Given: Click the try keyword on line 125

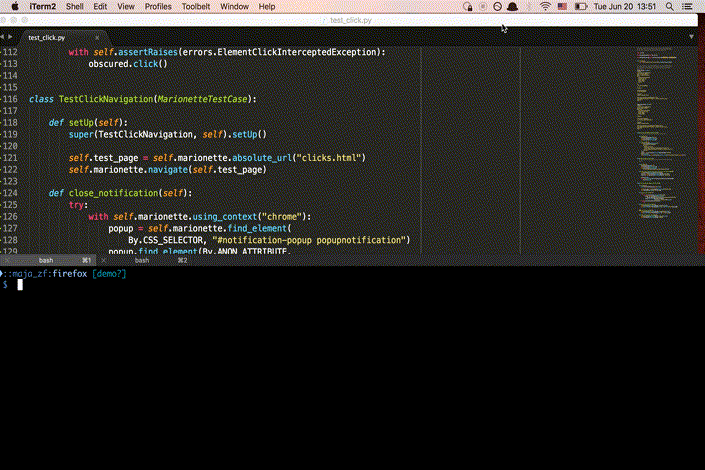Looking at the screenshot, I should [x=76, y=205].
